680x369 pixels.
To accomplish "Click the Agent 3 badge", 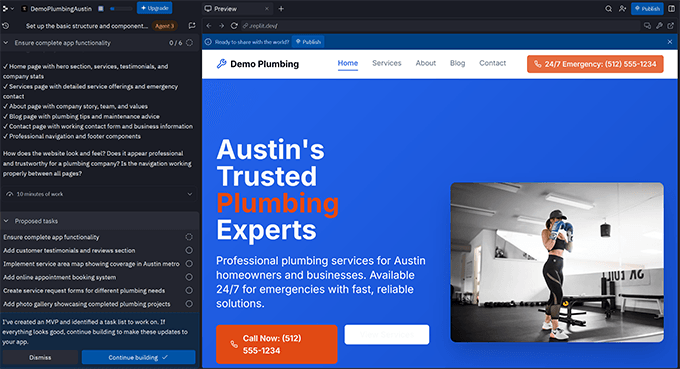I will (164, 26).
